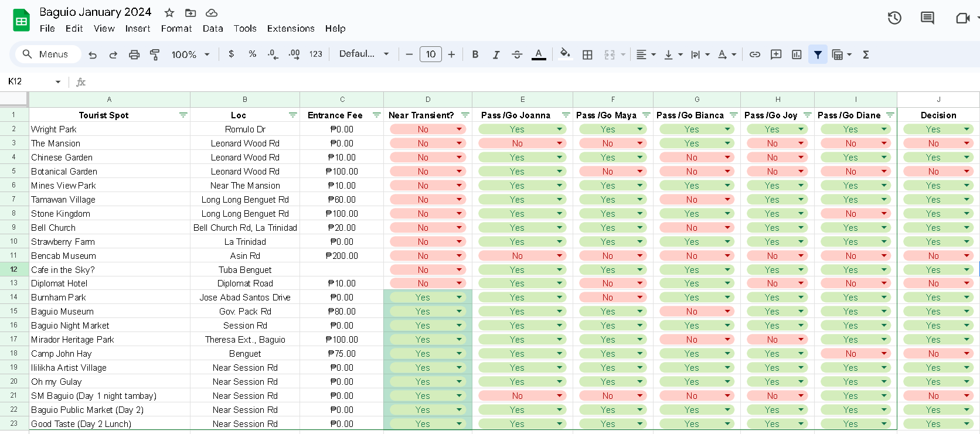Screen dimensions: 980x434
Task: Open Tourist Spot column filter
Action: click(x=183, y=115)
